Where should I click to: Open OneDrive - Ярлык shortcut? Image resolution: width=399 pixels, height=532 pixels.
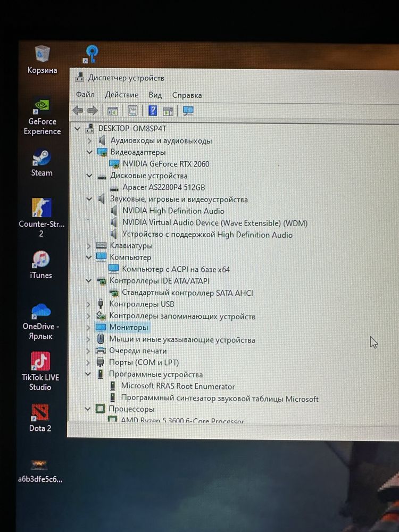(41, 322)
